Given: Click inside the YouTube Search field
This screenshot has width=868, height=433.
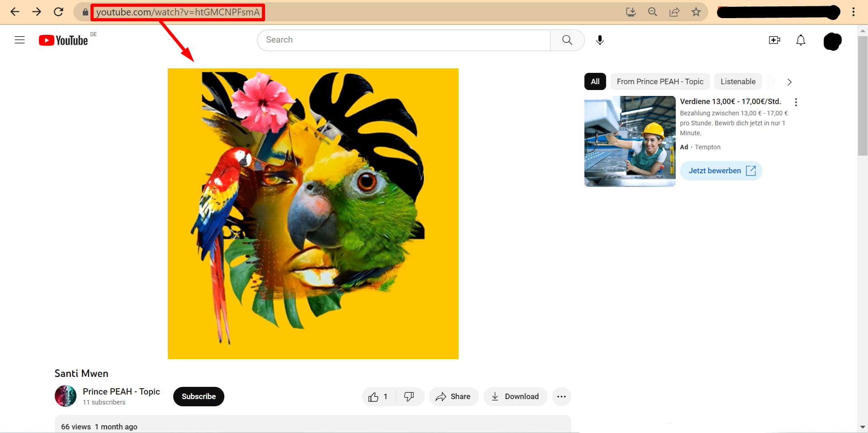Looking at the screenshot, I should [403, 40].
